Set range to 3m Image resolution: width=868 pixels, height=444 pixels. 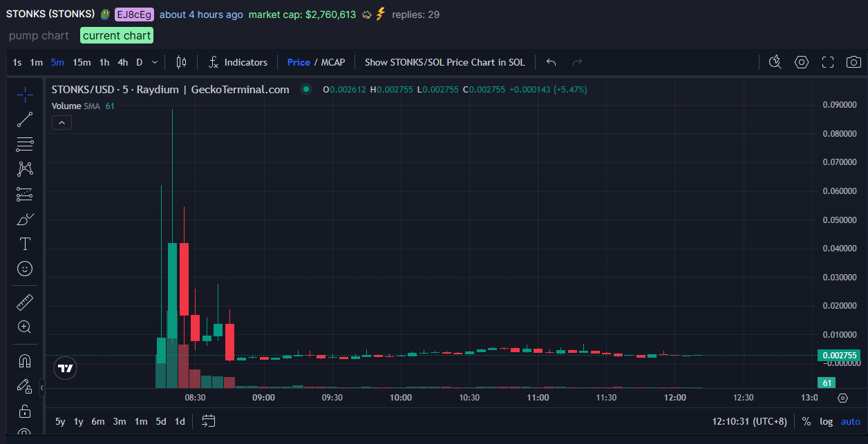click(120, 421)
